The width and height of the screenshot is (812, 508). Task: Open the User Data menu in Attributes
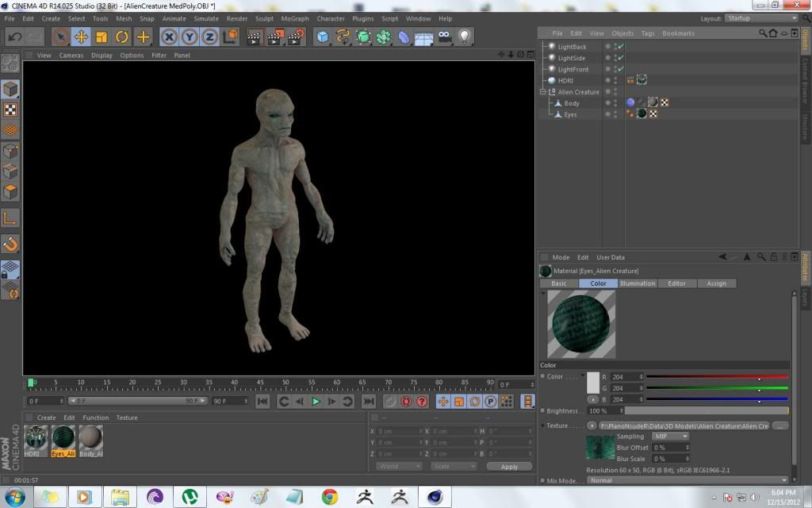(x=611, y=258)
